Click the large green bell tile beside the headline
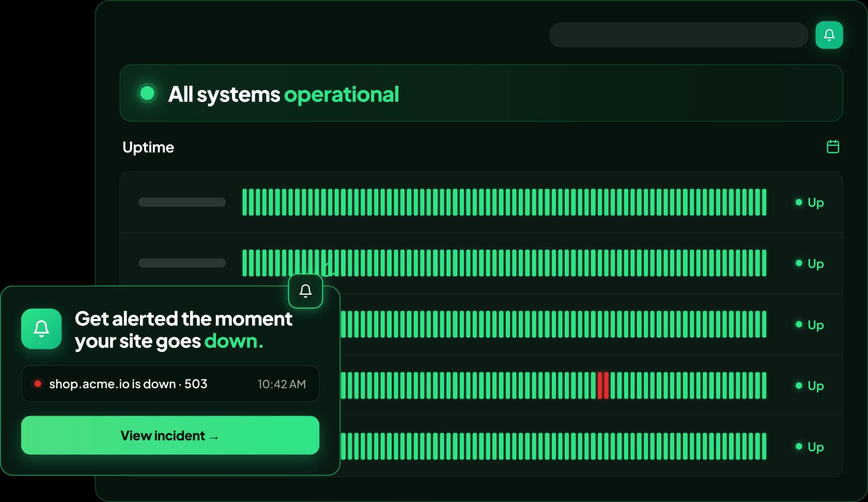This screenshot has width=868, height=502. tap(41, 329)
